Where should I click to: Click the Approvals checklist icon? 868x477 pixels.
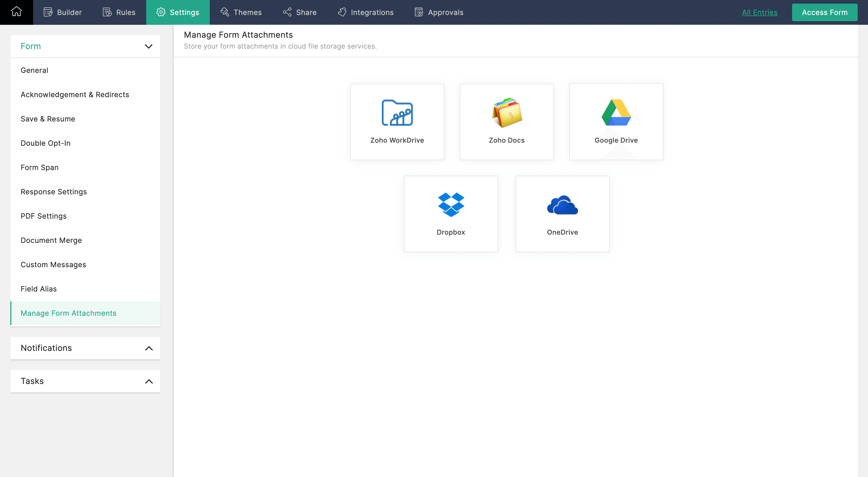pyautogui.click(x=419, y=12)
